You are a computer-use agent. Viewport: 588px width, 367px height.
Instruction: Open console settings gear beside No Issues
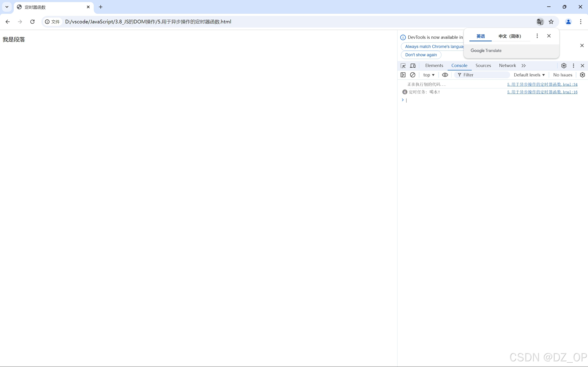tap(582, 75)
